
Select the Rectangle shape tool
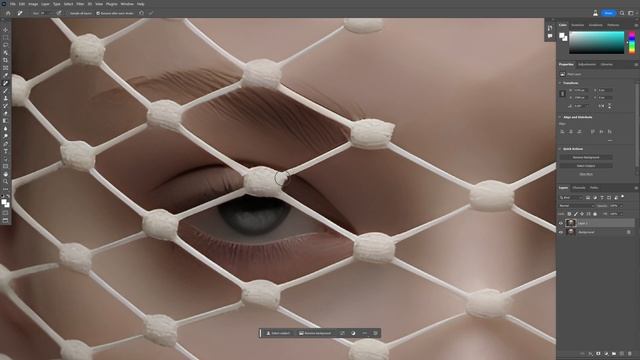[5, 167]
